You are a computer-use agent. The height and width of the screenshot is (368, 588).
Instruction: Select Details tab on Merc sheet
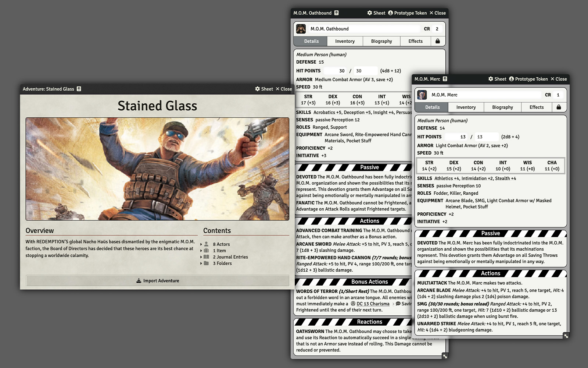coord(432,107)
